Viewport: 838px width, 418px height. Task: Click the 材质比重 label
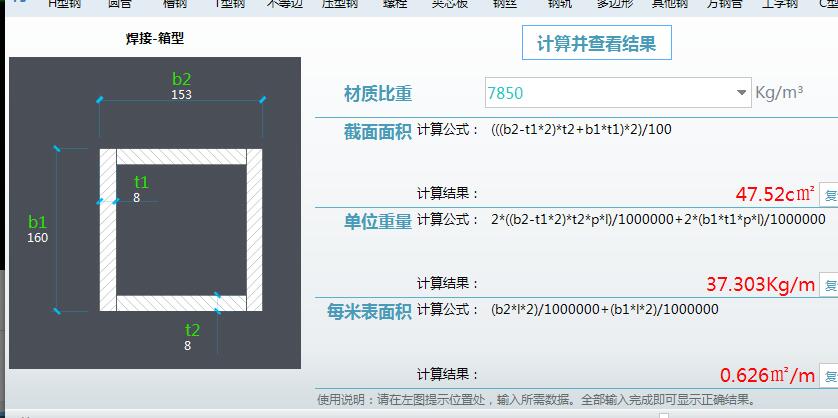[x=378, y=94]
